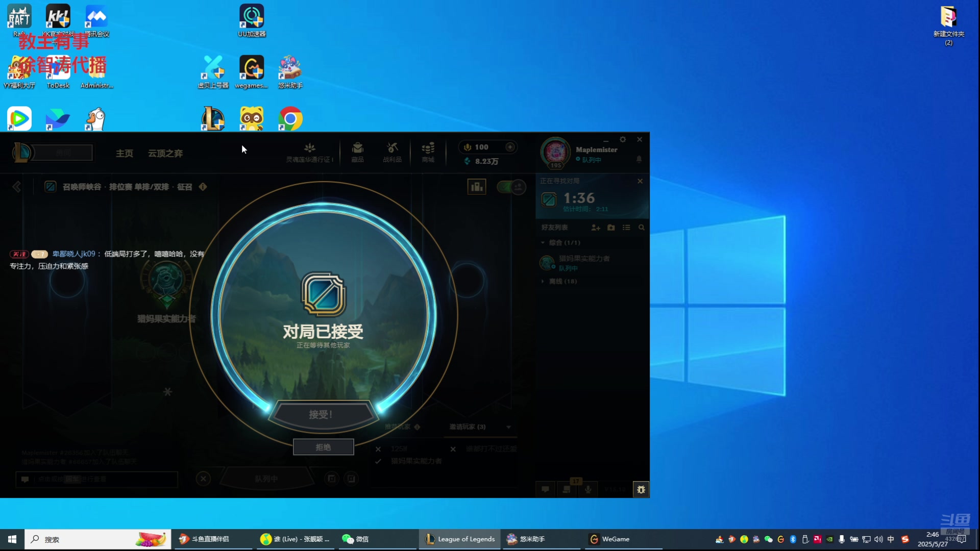
Task: Open the ranked stats podium icon
Action: (477, 187)
